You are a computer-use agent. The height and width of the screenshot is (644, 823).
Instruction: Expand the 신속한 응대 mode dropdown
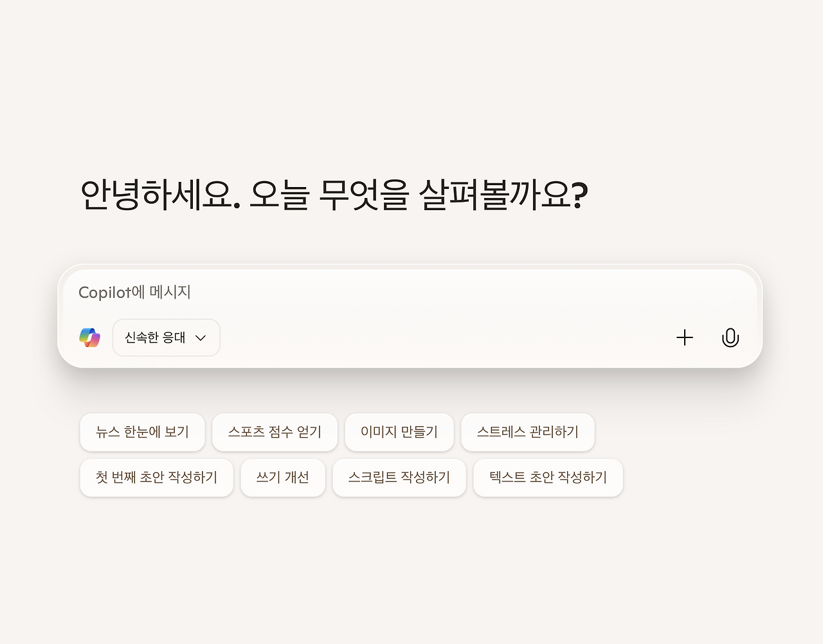pyautogui.click(x=201, y=337)
